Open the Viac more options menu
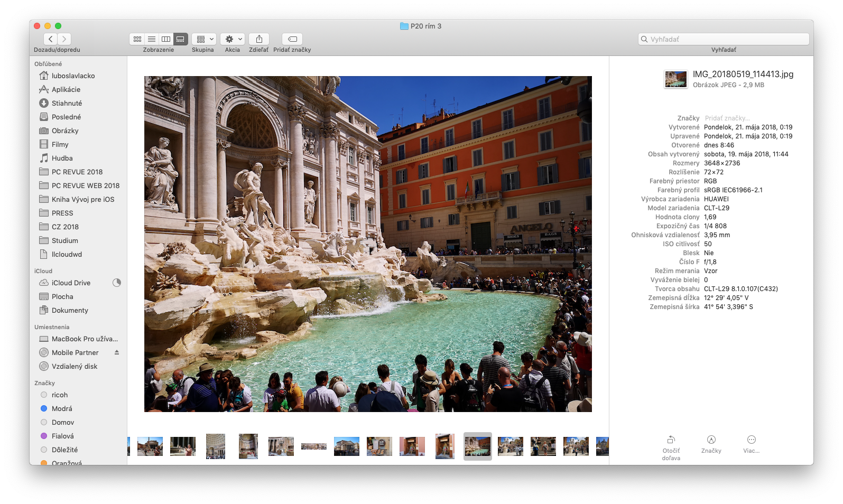Image resolution: width=843 pixels, height=504 pixels. [751, 440]
